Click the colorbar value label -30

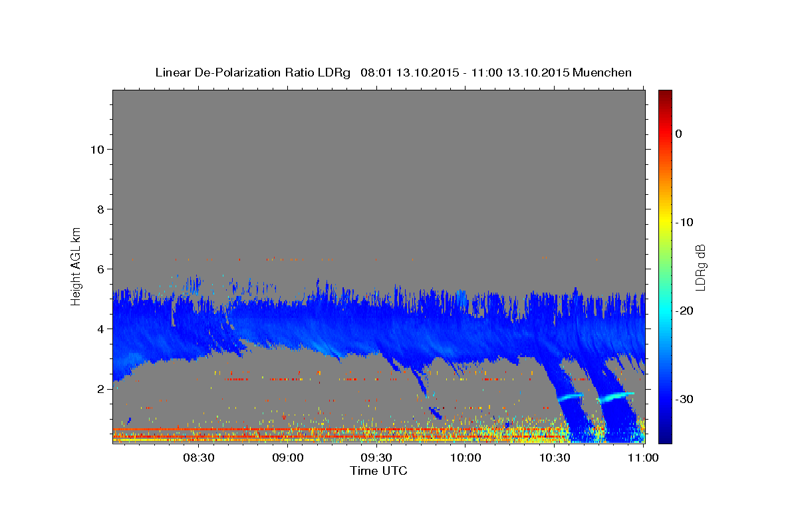coord(685,399)
